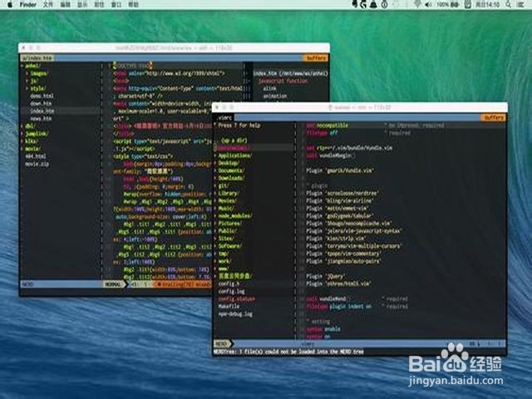Image resolution: width=532 pixels, height=399 pixels.
Task: Click the 'filetype plugin indent on' line
Action: (x=338, y=306)
